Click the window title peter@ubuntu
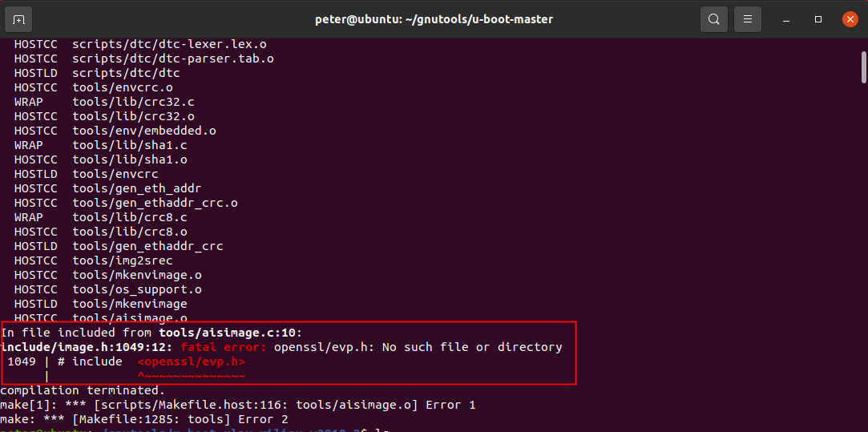The image size is (868, 432). tap(434, 18)
